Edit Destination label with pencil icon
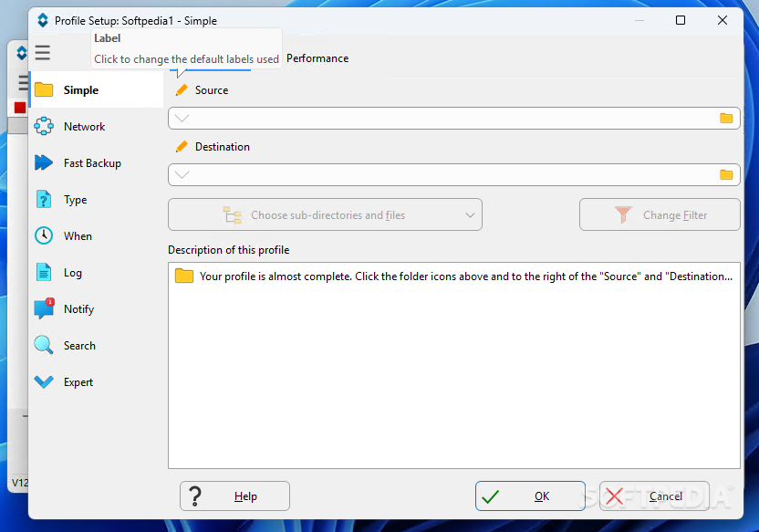 point(182,147)
